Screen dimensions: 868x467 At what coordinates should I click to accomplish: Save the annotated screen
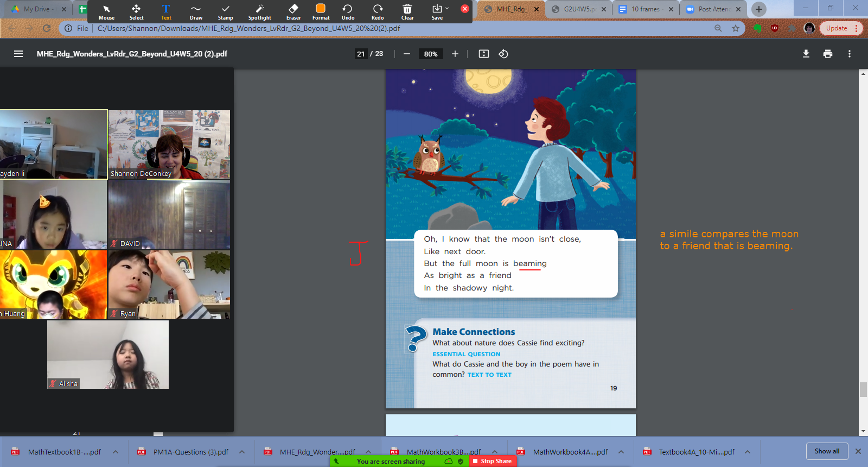[x=437, y=12]
